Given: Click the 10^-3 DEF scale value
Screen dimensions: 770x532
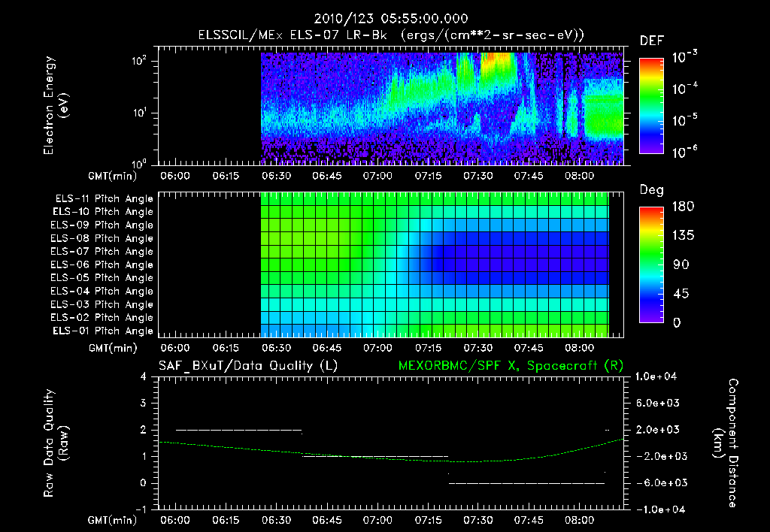Looking at the screenshot, I should 684,57.
